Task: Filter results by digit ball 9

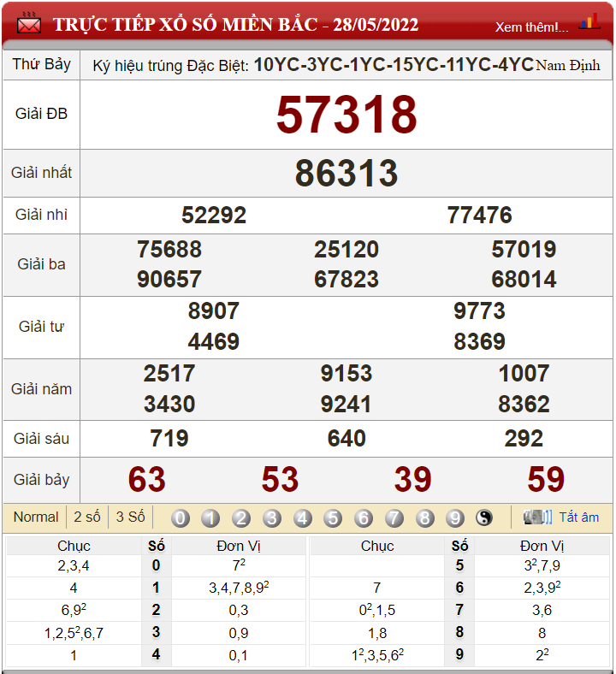Action: click(455, 518)
